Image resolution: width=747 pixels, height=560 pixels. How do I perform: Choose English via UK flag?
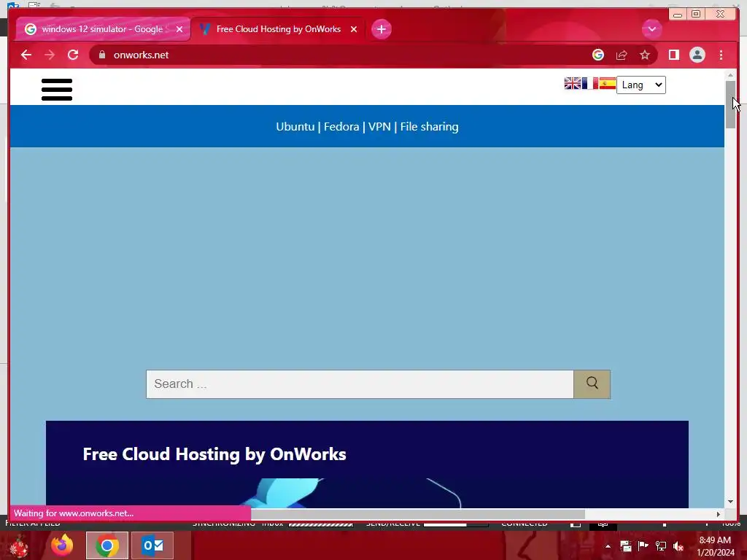[572, 83]
